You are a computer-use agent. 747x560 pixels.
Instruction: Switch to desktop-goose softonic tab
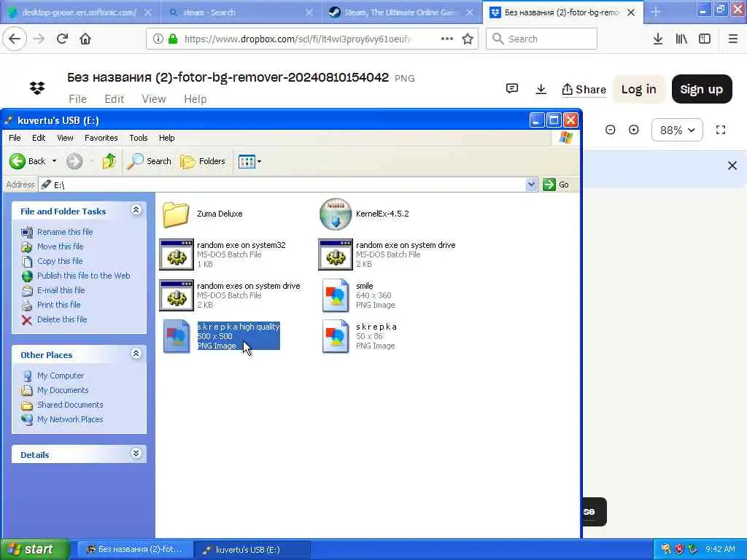pyautogui.click(x=79, y=12)
